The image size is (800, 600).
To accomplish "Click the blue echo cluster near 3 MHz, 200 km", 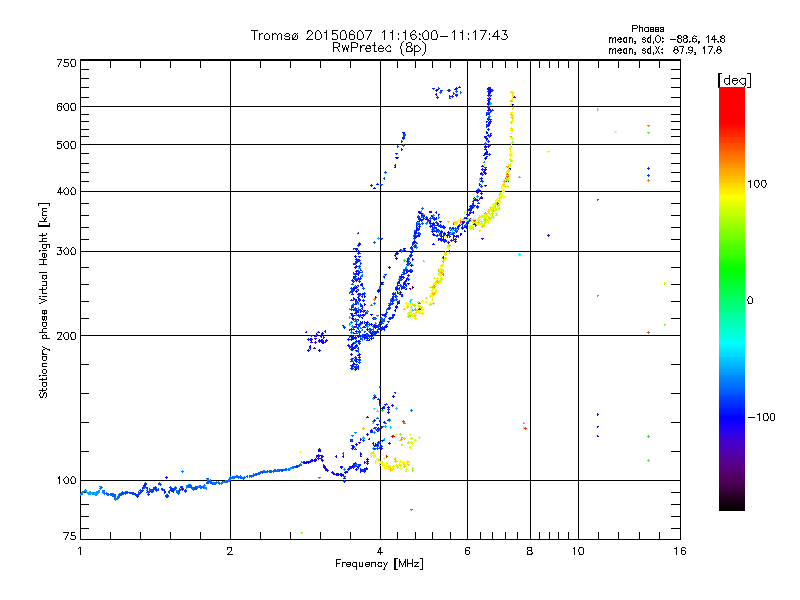I will 316,340.
